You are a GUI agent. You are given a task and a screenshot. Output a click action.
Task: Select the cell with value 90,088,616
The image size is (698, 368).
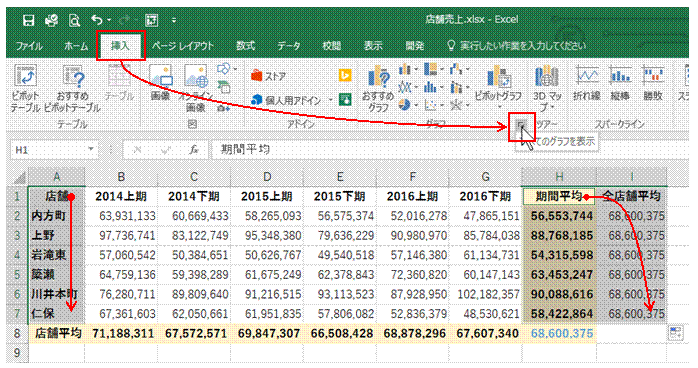559,294
